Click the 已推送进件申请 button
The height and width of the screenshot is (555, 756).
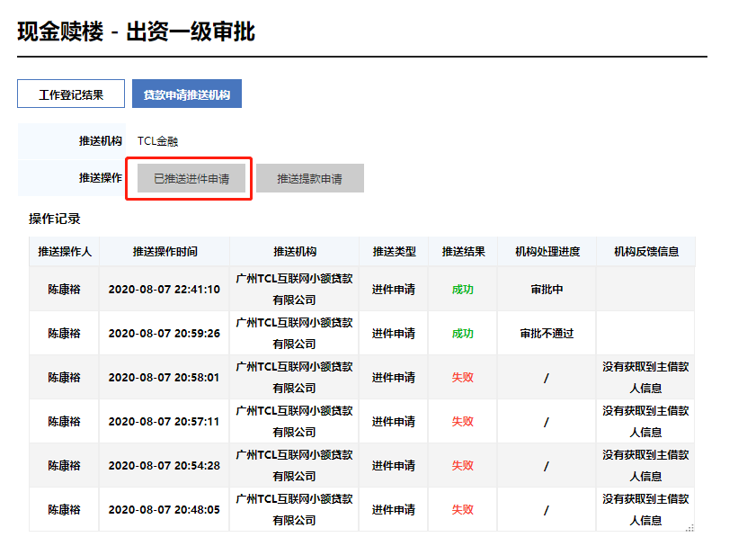[x=191, y=179]
